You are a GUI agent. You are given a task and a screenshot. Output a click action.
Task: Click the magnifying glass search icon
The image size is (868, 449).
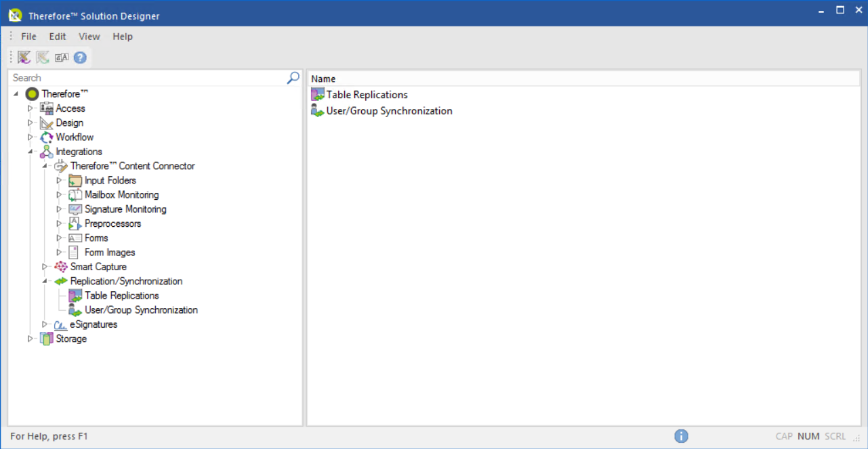pos(293,78)
